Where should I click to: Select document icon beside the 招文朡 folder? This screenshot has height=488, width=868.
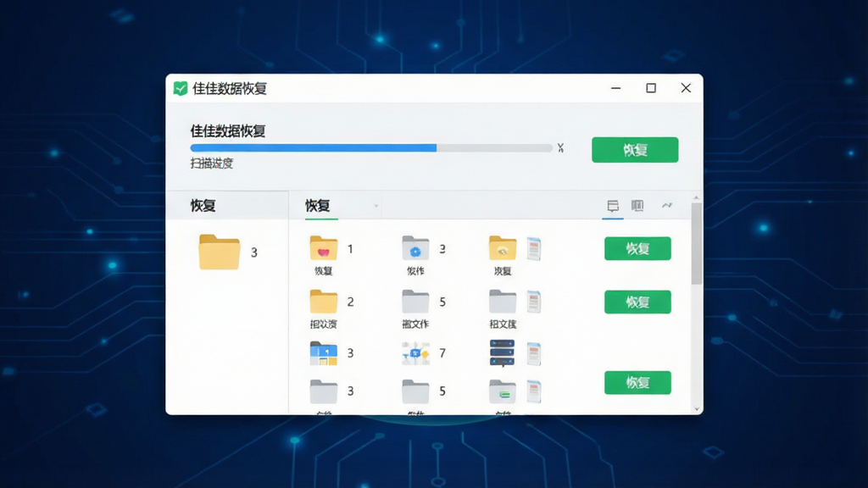click(534, 302)
